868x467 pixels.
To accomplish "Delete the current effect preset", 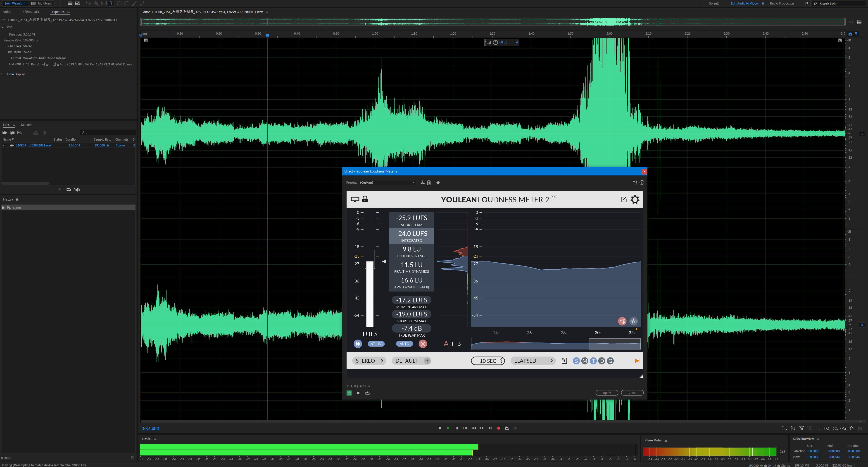I will (429, 182).
